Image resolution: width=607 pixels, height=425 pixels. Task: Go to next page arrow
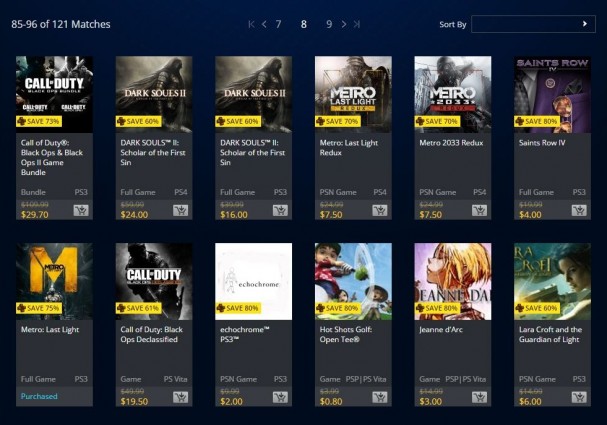[344, 24]
